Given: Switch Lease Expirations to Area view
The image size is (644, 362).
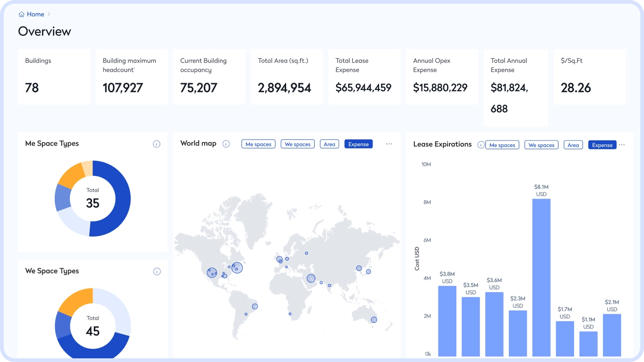Looking at the screenshot, I should (573, 145).
